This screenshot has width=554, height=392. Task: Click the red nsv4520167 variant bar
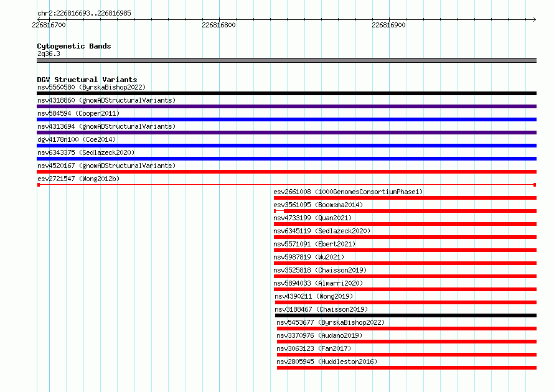point(286,172)
